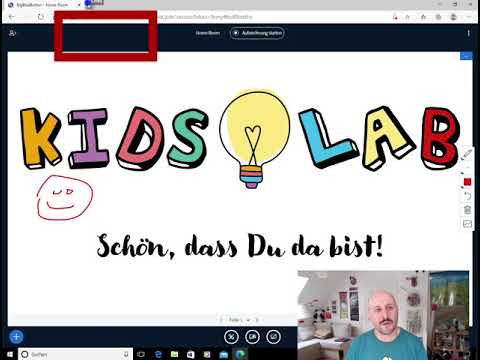
Task: Reload the page in browser
Action: [x=41, y=16]
